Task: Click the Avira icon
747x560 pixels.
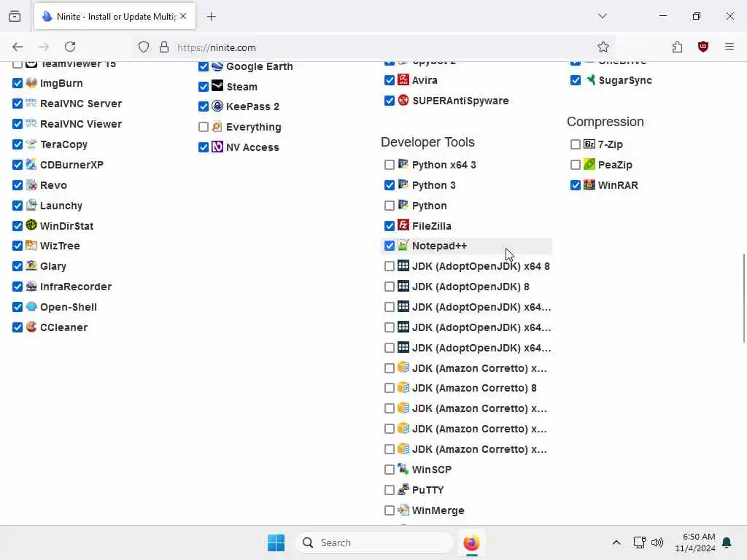Action: click(403, 79)
